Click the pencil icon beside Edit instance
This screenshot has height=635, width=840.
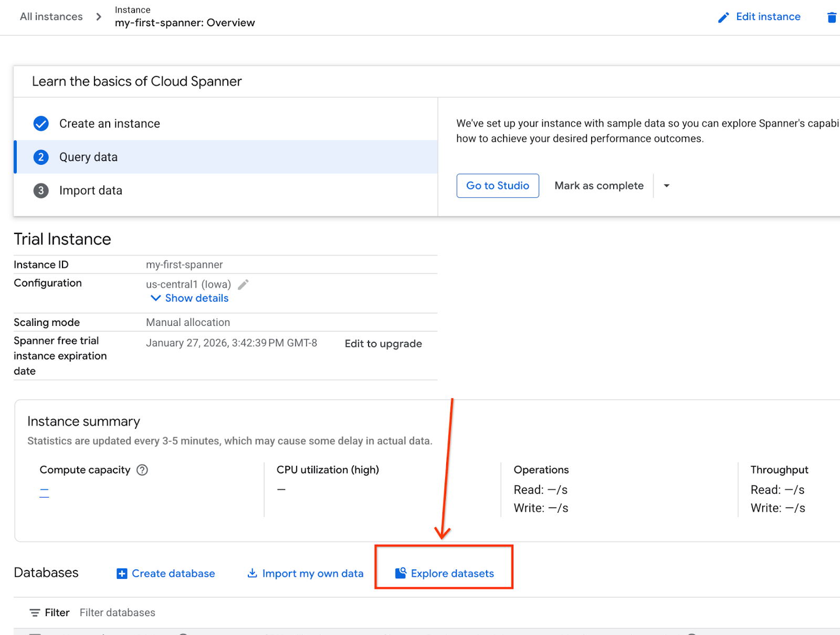click(723, 17)
